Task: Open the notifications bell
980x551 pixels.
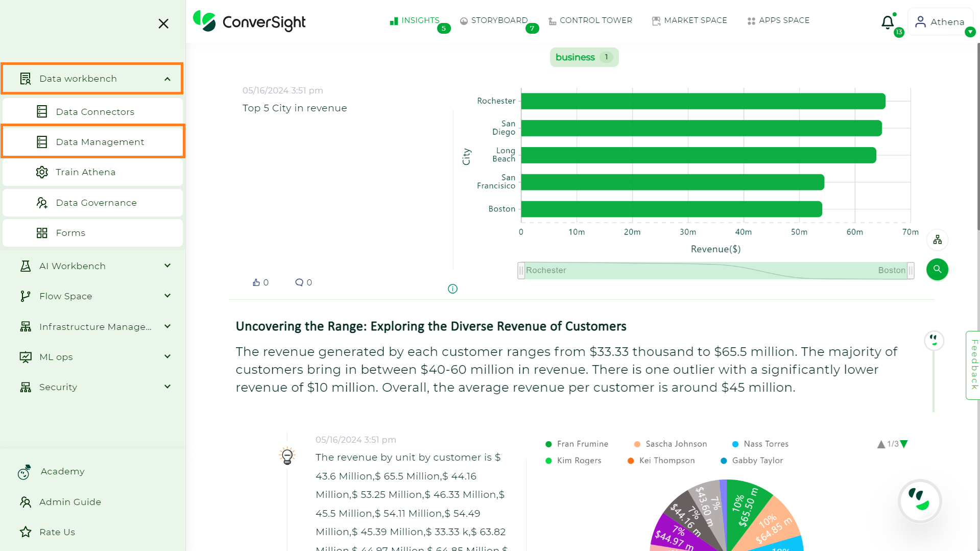Action: pos(887,21)
